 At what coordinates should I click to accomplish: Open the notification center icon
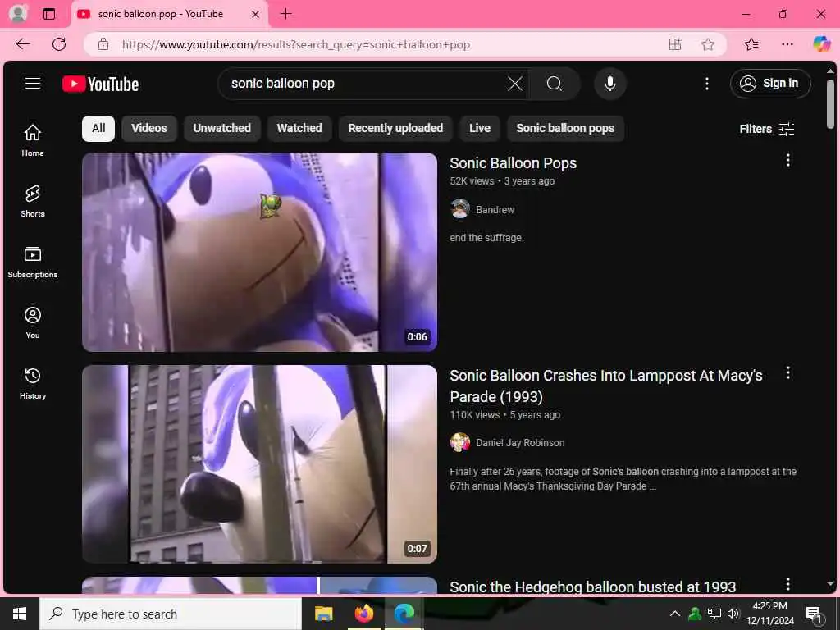coord(814,614)
